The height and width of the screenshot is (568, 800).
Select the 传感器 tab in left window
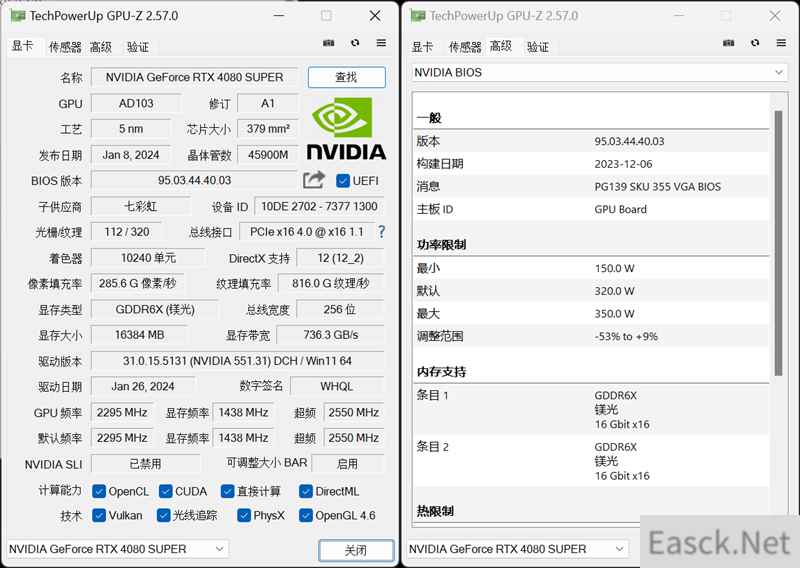pos(65,47)
